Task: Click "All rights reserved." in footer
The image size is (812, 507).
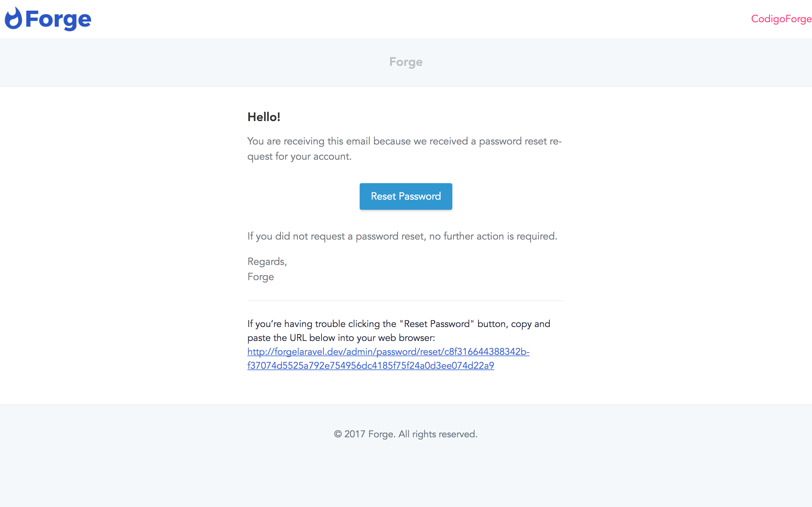Action: click(437, 434)
